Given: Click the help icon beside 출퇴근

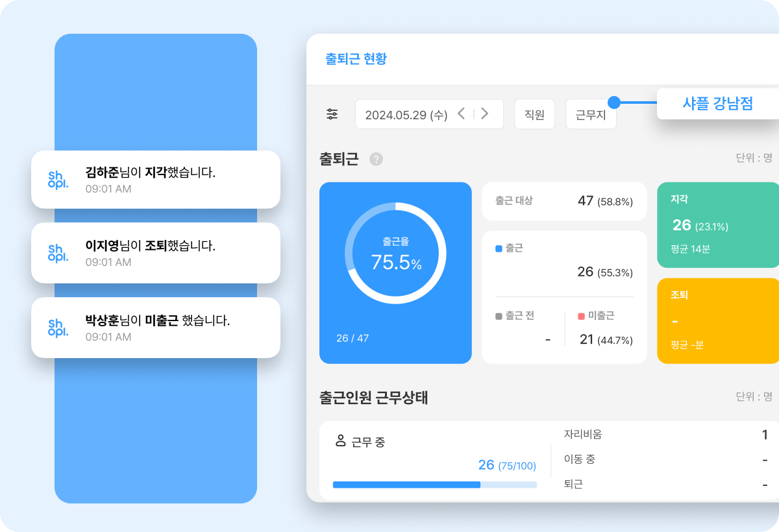Looking at the screenshot, I should pyautogui.click(x=375, y=159).
